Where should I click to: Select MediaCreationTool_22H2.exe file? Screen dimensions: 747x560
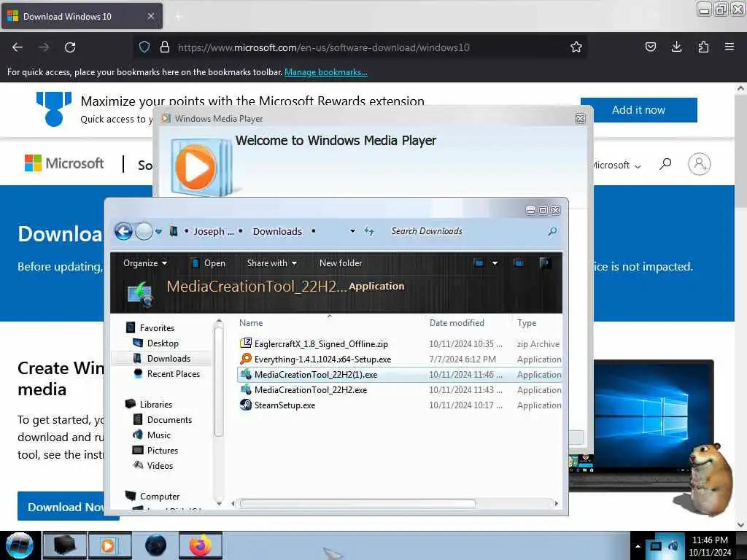tap(400, 389)
